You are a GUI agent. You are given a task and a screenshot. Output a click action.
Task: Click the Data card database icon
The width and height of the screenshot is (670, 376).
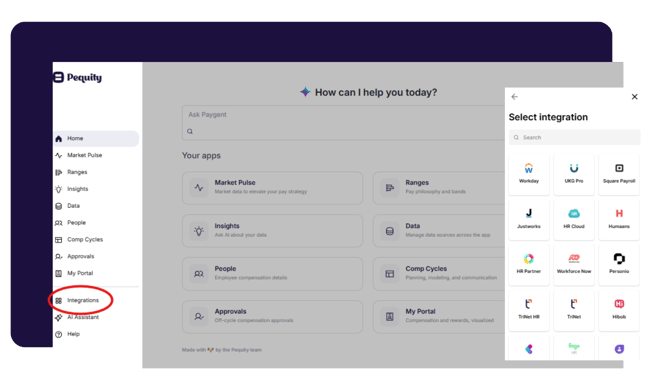390,231
